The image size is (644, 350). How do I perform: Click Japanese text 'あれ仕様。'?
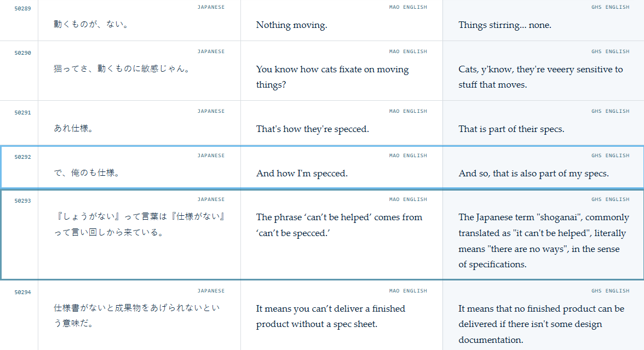74,128
